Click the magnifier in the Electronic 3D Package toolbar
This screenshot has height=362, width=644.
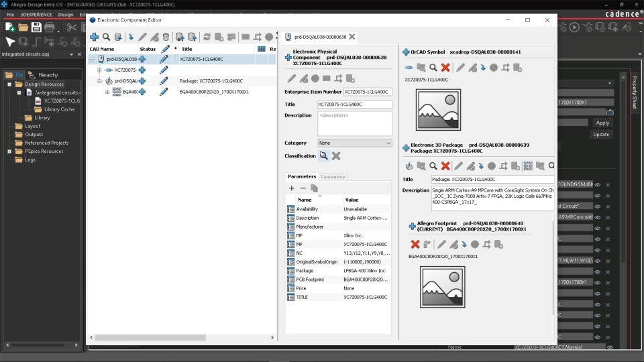point(433,166)
